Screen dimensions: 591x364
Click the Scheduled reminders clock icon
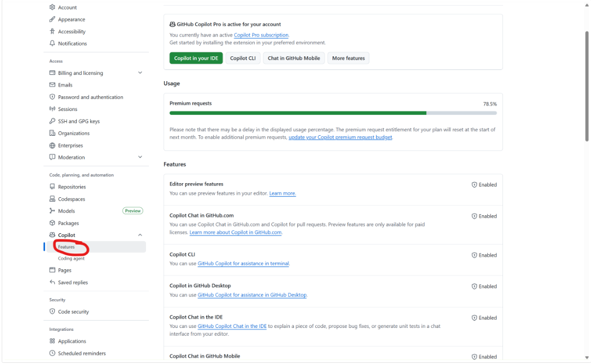point(52,353)
